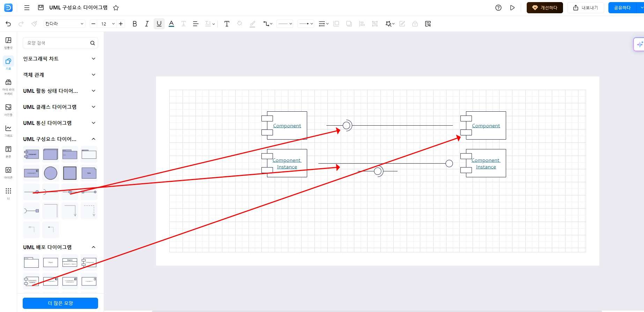Toggle underline formatting
The height and width of the screenshot is (312, 644).
[x=159, y=24]
